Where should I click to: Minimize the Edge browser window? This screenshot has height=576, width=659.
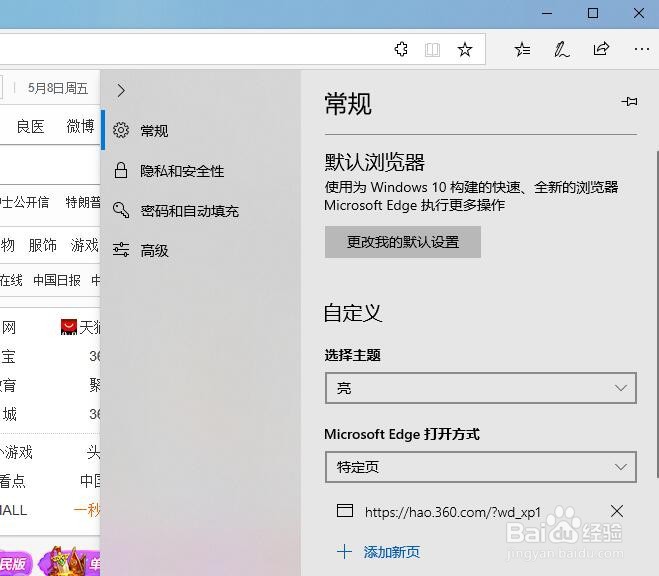[547, 13]
